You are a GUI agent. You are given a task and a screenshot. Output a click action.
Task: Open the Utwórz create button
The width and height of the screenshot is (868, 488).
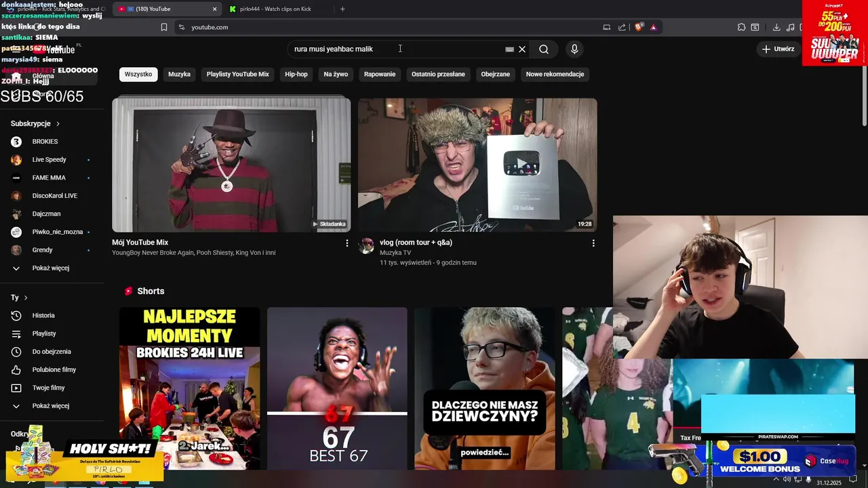[778, 49]
